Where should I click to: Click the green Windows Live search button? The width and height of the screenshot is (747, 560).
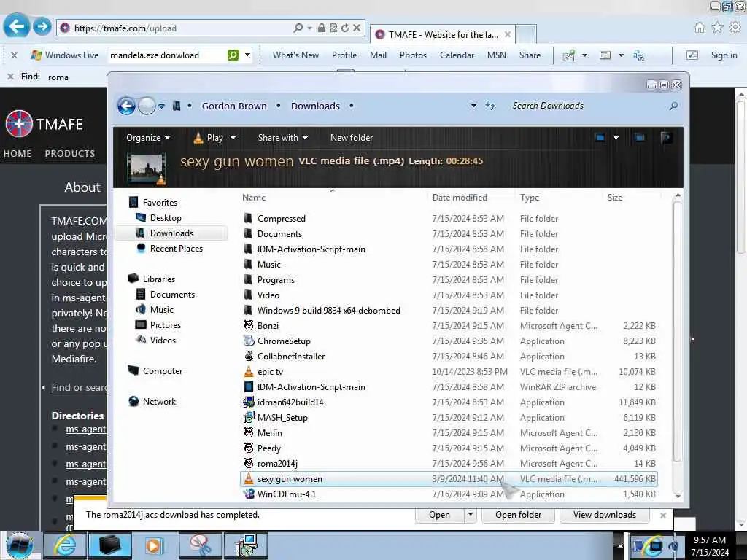click(x=233, y=55)
